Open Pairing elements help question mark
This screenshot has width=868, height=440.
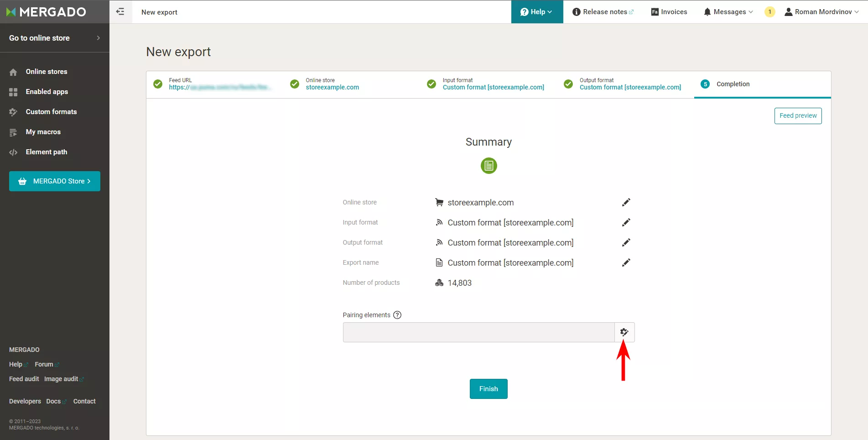(x=397, y=315)
